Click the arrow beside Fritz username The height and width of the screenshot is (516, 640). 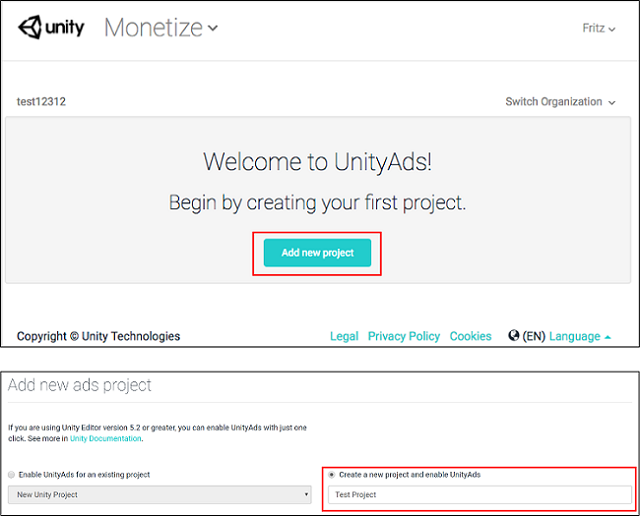click(x=611, y=29)
